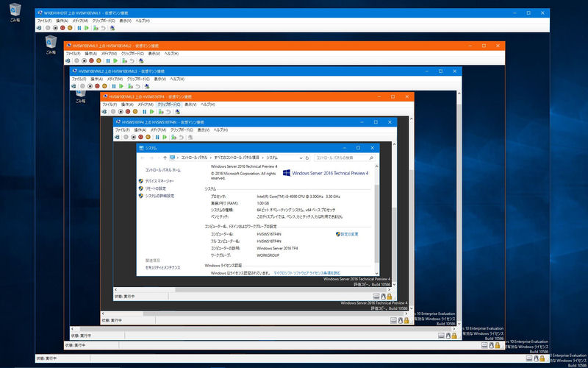Viewport: 588px width, 368px height.
Task: Click enhanced session icon in HVSW10EVML2 toolbar
Action: (140, 60)
